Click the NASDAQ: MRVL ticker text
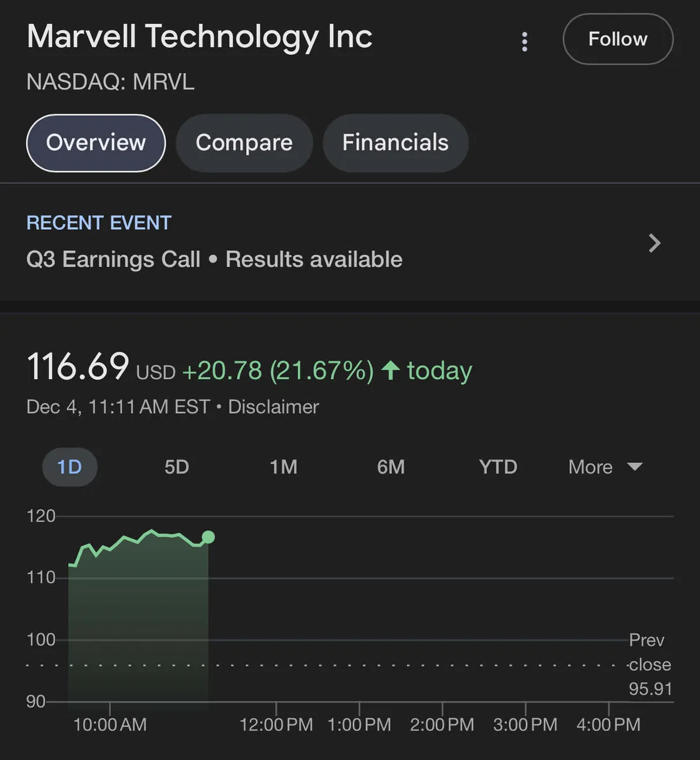700x760 pixels. 110,82
